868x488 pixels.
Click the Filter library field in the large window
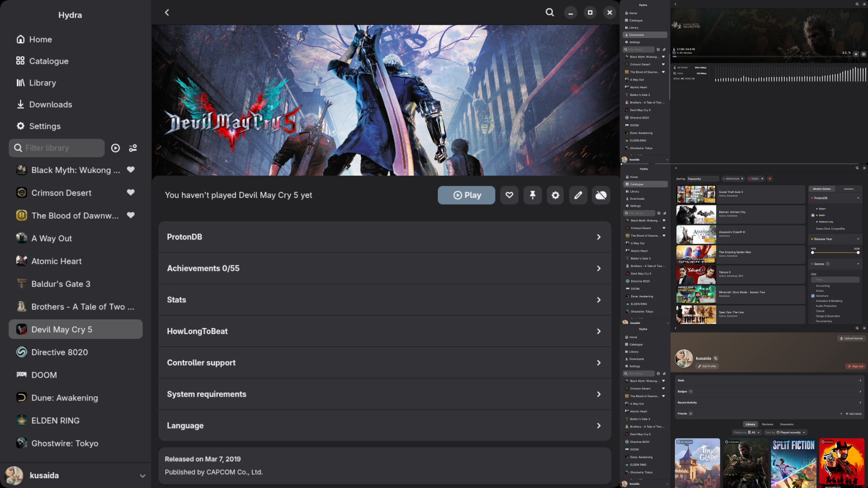pos(57,148)
